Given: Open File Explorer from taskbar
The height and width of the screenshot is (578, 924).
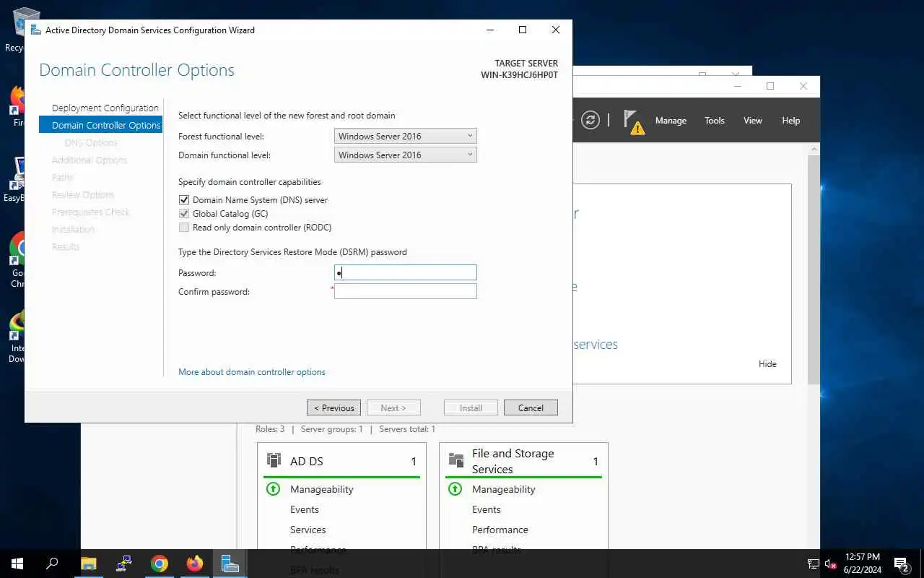Looking at the screenshot, I should tap(88, 564).
